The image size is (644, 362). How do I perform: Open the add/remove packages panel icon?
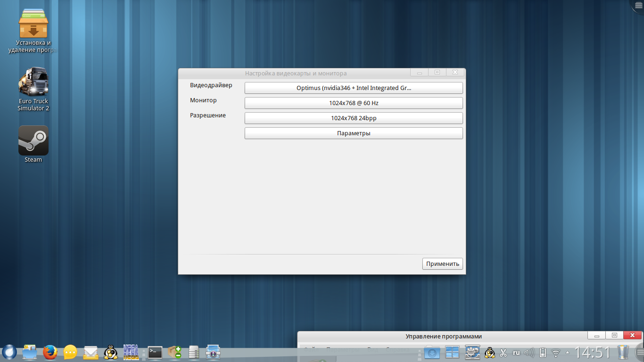click(174, 352)
